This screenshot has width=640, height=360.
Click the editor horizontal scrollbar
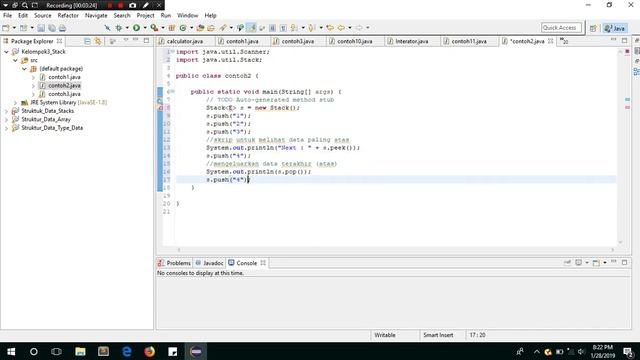click(395, 250)
